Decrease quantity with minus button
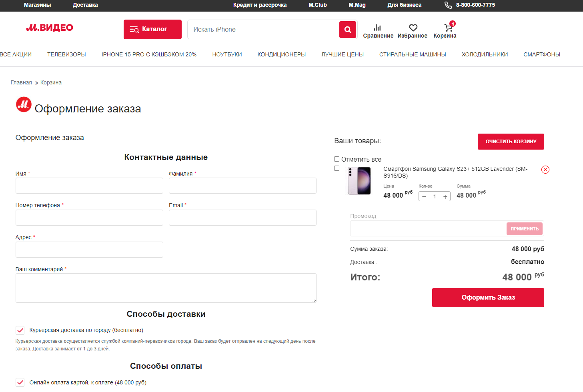Viewport: 583px width, 392px height. tap(424, 196)
